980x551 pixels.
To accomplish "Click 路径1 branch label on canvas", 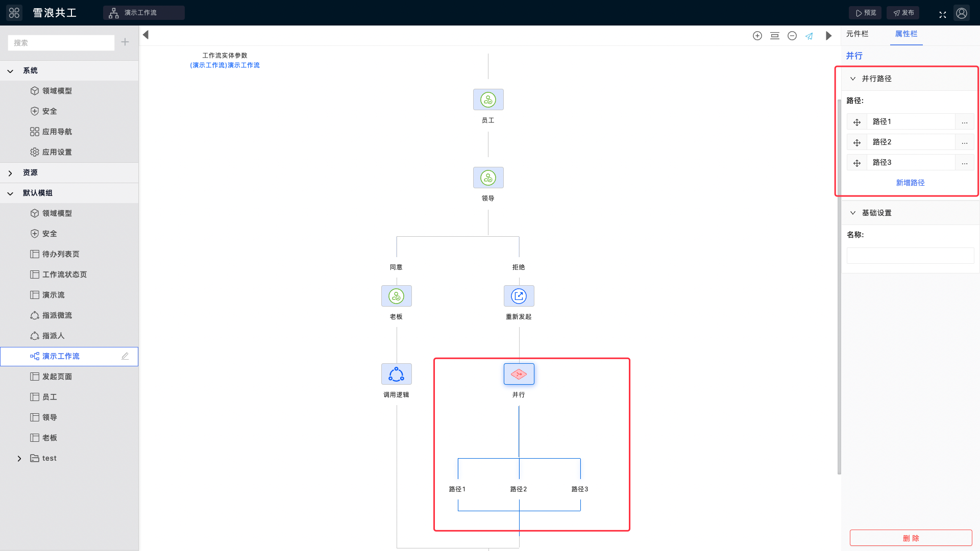I will tap(457, 489).
